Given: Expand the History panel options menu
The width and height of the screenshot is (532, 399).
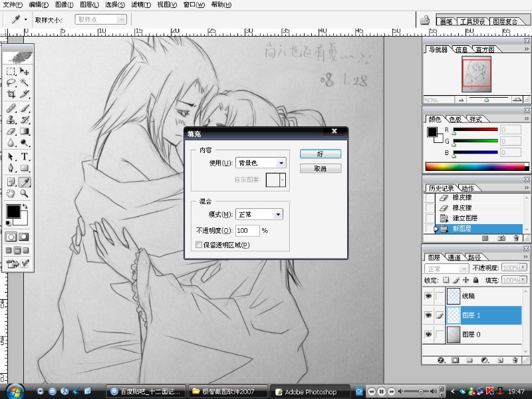Looking at the screenshot, I should [x=526, y=188].
